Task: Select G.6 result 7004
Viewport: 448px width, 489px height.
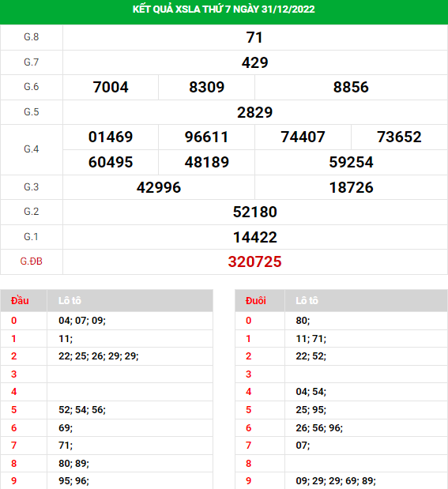Action: click(111, 87)
